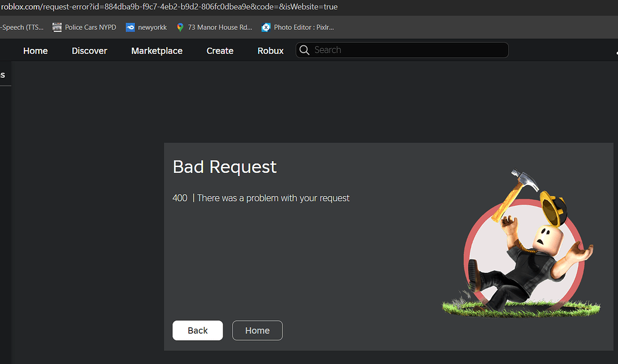
Task: Open the Marketplace page
Action: pos(157,51)
